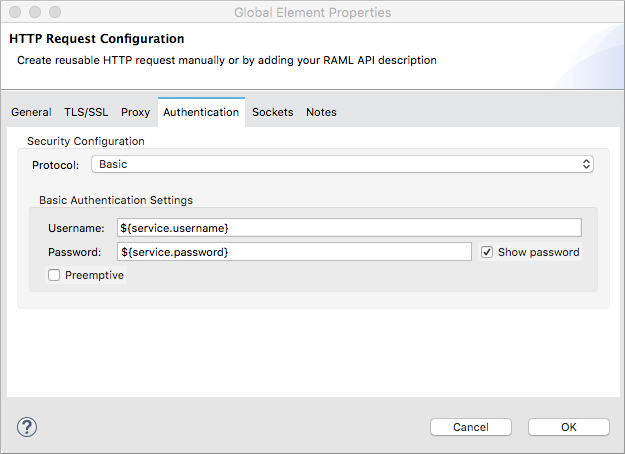The height and width of the screenshot is (454, 625).
Task: Click the HTTP Request Configuration heading
Action: 97,39
